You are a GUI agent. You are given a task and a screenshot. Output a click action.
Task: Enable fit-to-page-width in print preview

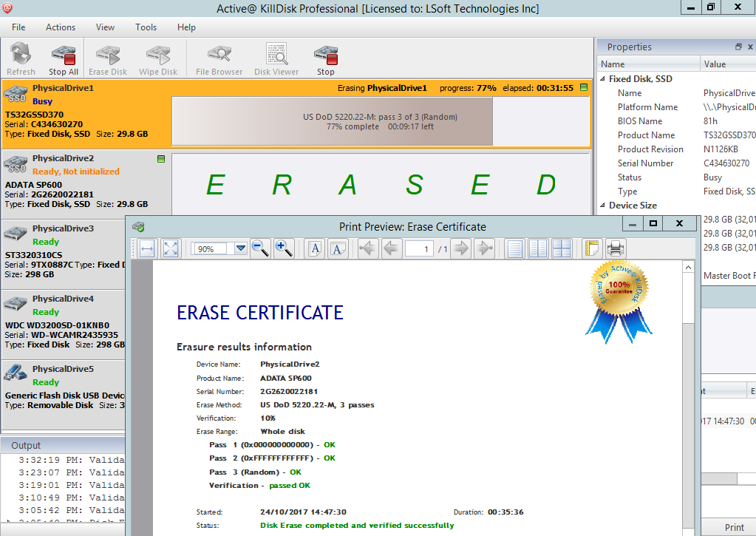point(146,248)
